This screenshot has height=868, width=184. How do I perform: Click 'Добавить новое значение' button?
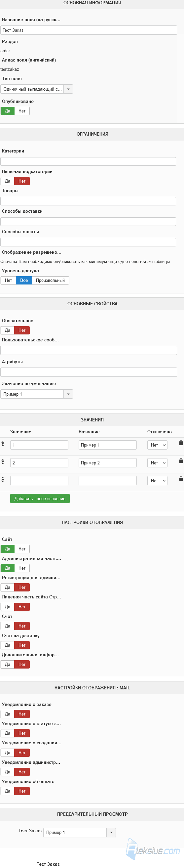[40, 499]
